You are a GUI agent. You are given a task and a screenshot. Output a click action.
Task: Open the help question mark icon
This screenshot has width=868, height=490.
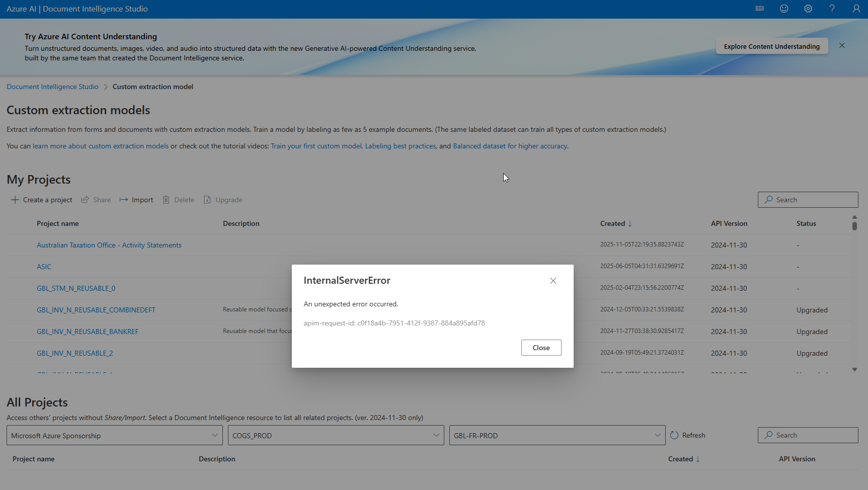coord(832,9)
